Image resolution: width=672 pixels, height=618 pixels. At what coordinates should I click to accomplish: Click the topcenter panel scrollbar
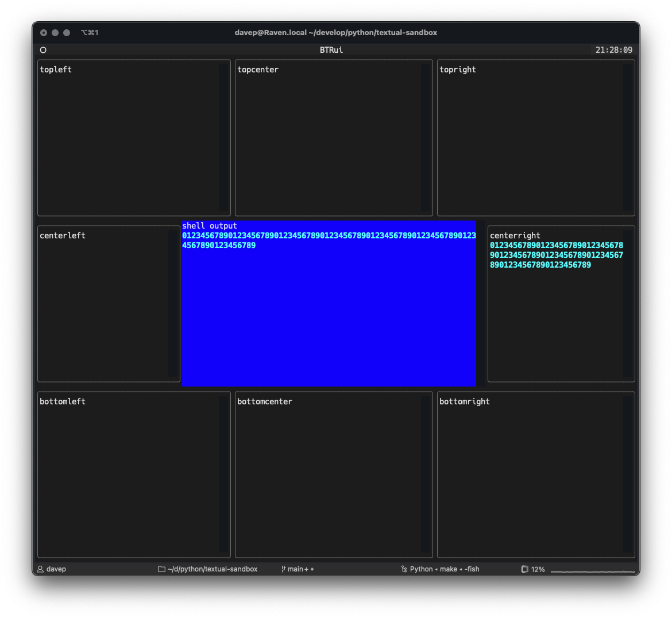(426, 138)
